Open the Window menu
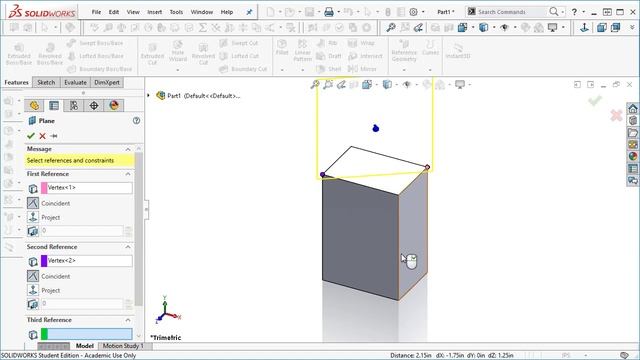Image resolution: width=640 pixels, height=360 pixels. (x=202, y=12)
